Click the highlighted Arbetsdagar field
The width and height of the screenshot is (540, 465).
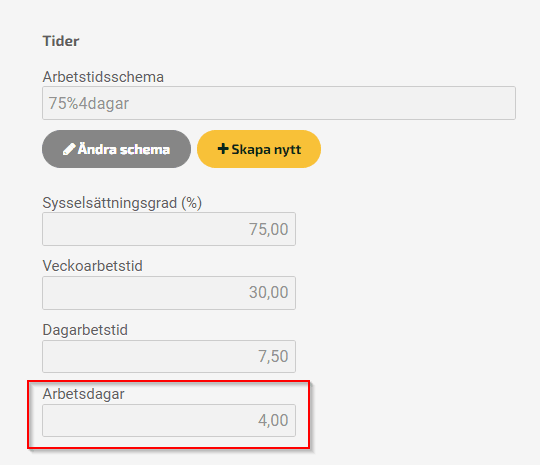click(169, 420)
